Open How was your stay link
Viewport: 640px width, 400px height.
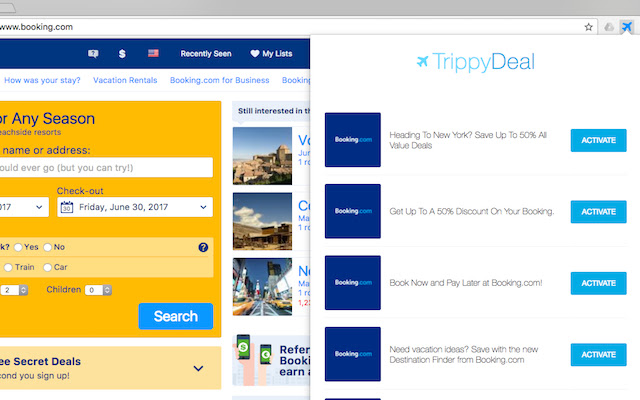tap(42, 80)
